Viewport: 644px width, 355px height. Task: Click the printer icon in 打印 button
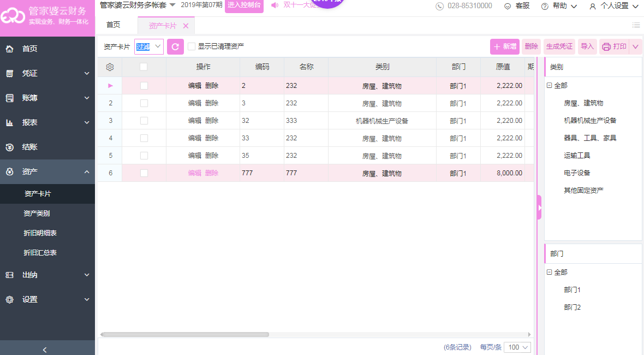[x=606, y=47]
